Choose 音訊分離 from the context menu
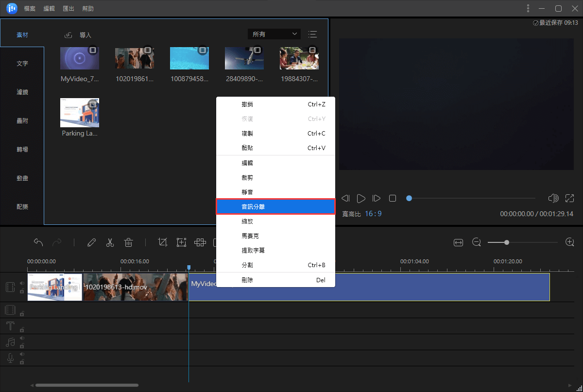The image size is (583, 392). (275, 206)
